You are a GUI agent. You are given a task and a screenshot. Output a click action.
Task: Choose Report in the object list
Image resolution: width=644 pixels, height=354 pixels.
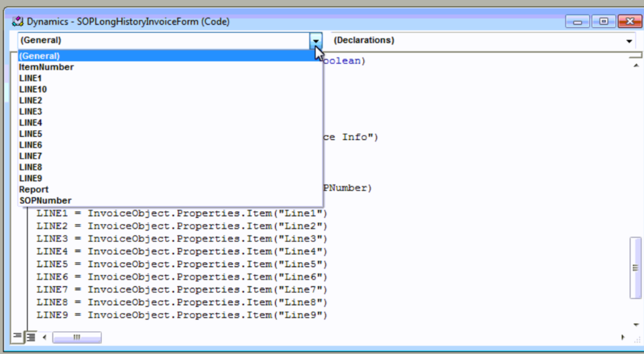pyautogui.click(x=34, y=190)
